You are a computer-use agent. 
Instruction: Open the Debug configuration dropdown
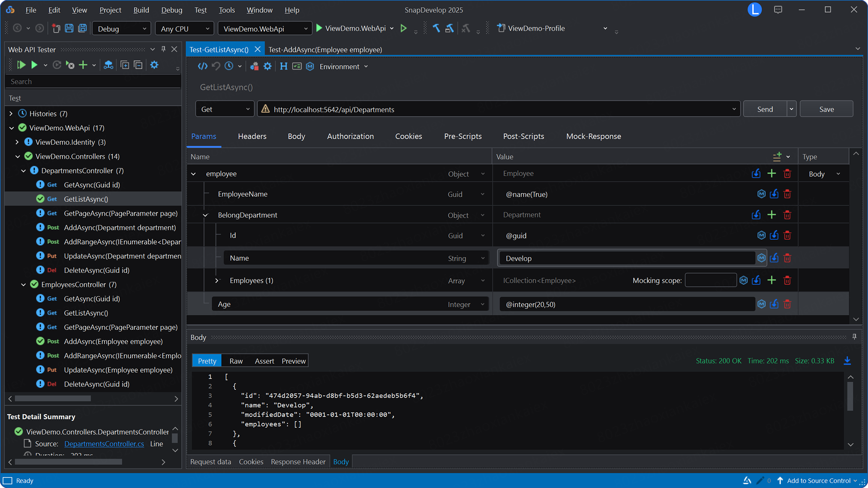click(x=121, y=29)
